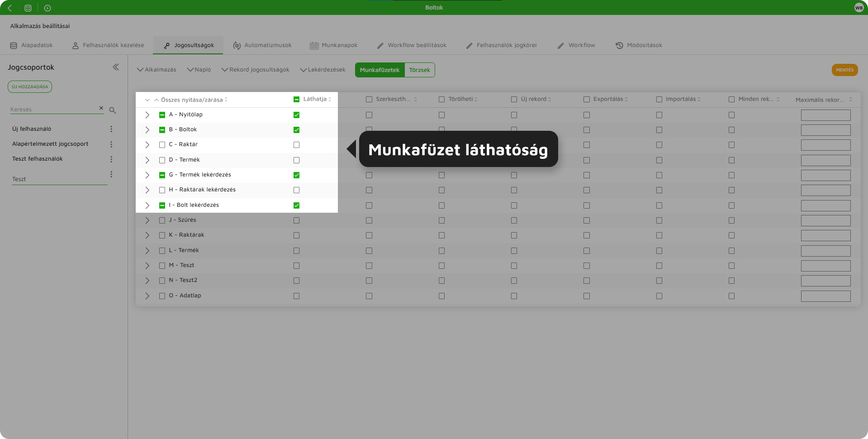The image size is (868, 439).
Task: Expand the J - Szűrés row
Action: tap(147, 220)
